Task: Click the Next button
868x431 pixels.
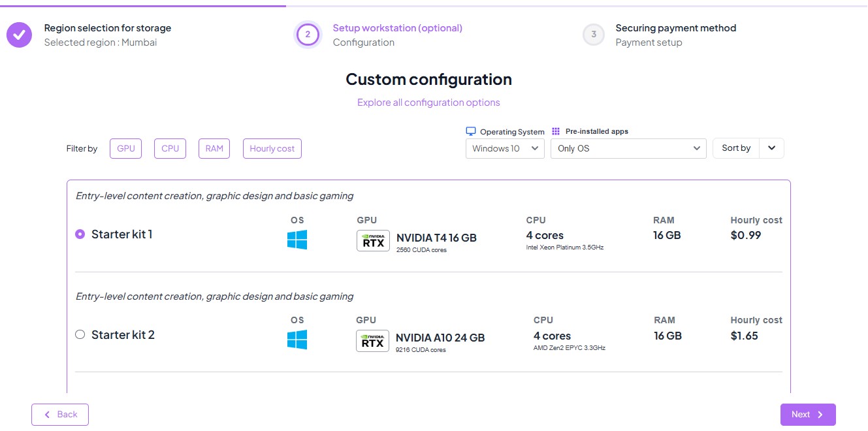Action: tap(808, 414)
